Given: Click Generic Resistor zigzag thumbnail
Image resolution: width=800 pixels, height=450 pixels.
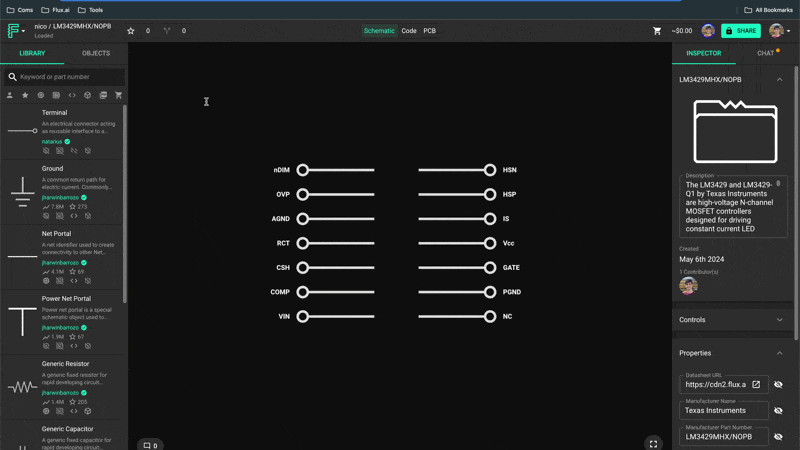Looking at the screenshot, I should click(22, 387).
